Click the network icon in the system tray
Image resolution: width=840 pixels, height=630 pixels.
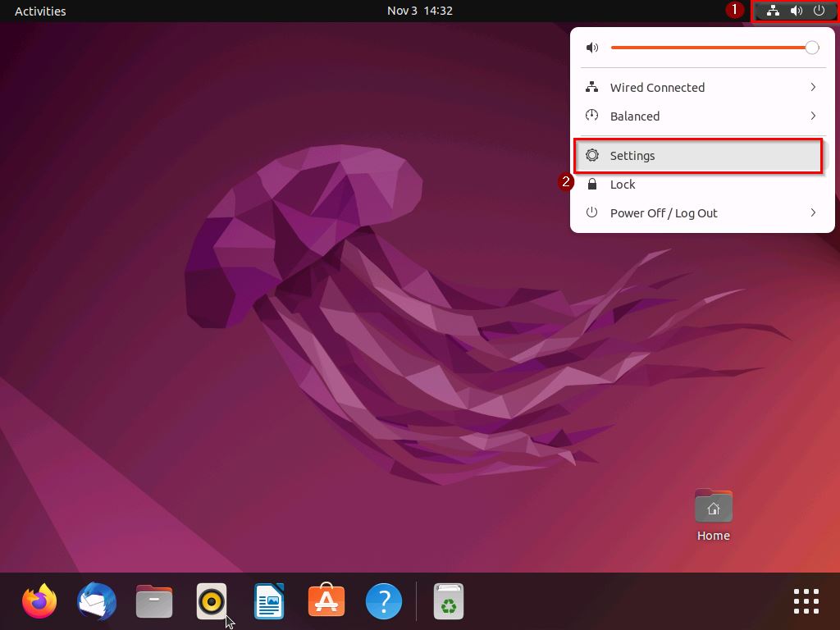(773, 11)
